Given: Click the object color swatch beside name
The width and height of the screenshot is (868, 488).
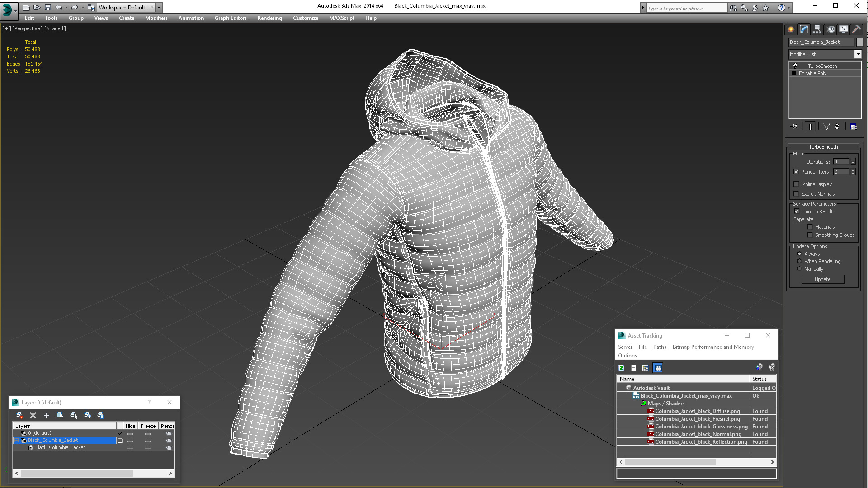Looking at the screenshot, I should 860,42.
